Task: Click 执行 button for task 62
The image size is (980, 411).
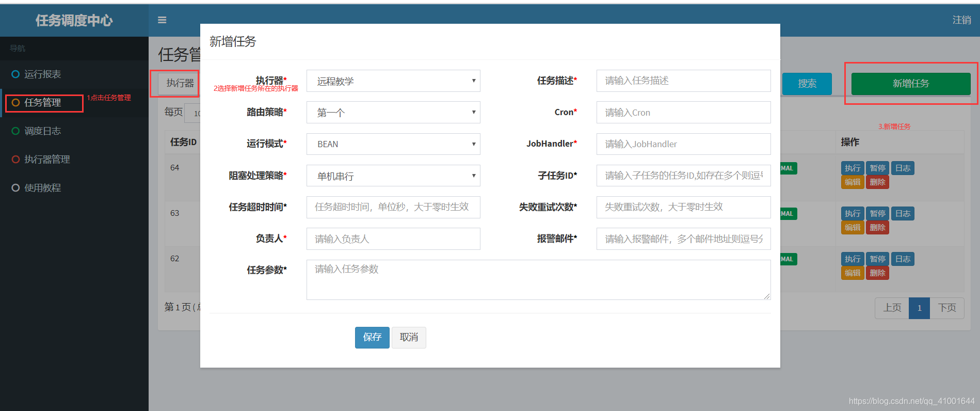Action: coord(853,259)
